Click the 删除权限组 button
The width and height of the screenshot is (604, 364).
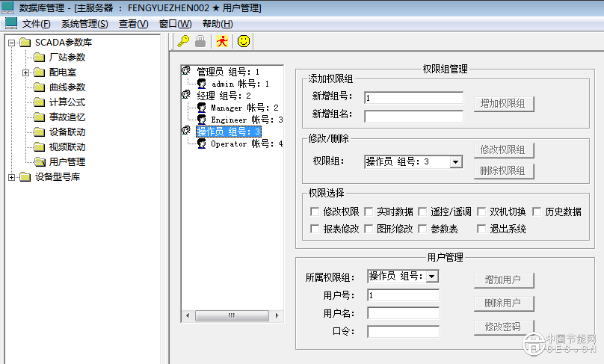click(504, 170)
